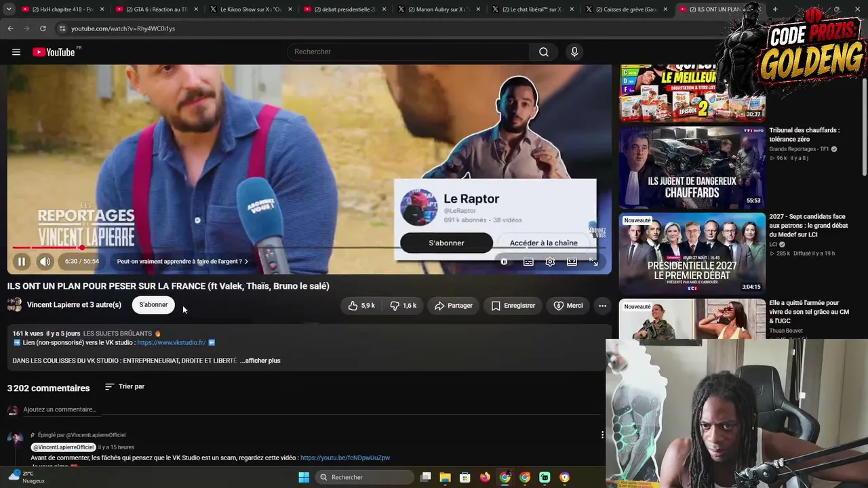868x488 pixels.
Task: Switch to the "Le chat libéral" browser tab
Action: [532, 9]
